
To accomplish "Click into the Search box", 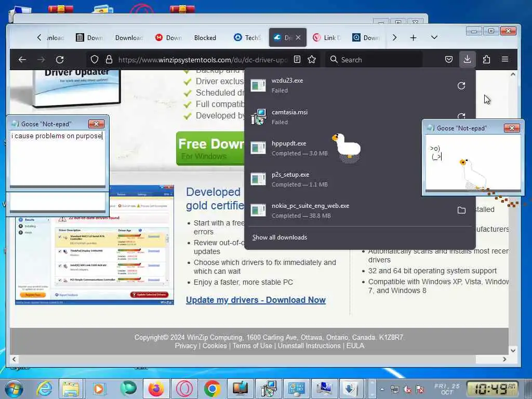I will click(x=373, y=60).
